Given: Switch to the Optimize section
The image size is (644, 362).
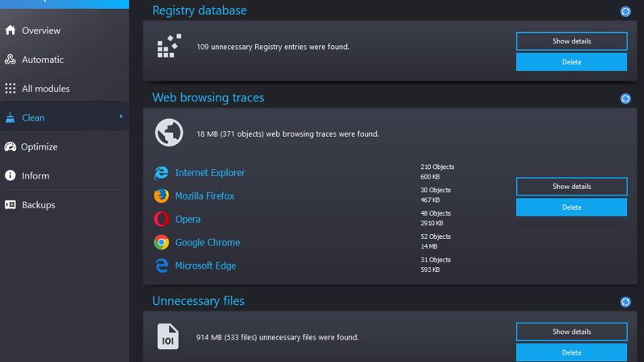Looking at the screenshot, I should coord(39,147).
